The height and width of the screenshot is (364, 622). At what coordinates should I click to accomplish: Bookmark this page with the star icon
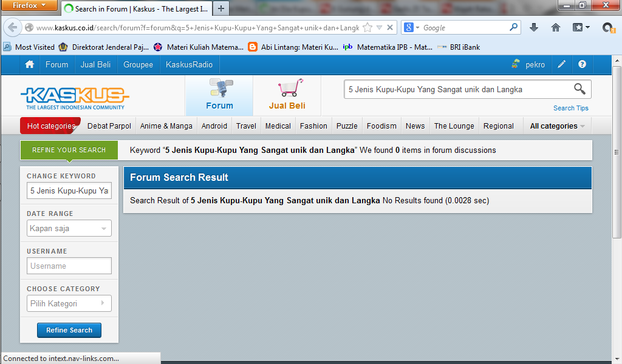(x=367, y=27)
